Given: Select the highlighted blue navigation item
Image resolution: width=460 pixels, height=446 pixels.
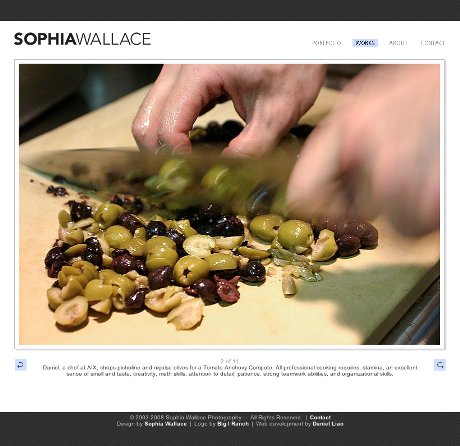Looking at the screenshot, I should (x=365, y=43).
